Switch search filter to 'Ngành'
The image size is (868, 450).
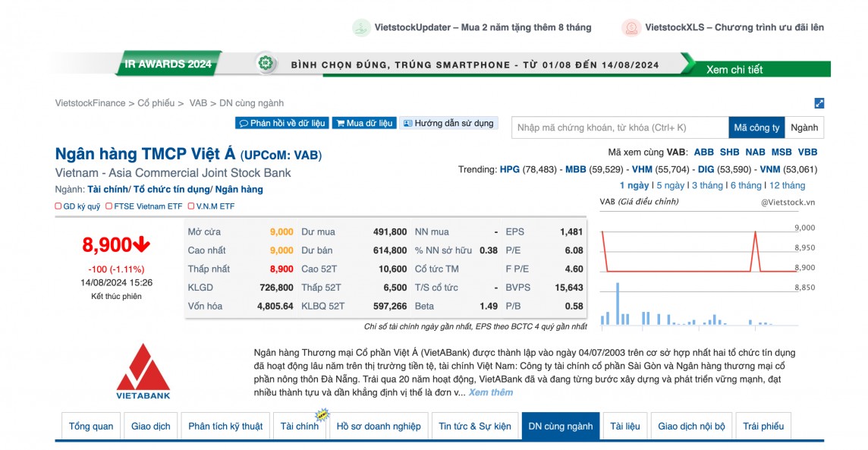[x=806, y=127]
